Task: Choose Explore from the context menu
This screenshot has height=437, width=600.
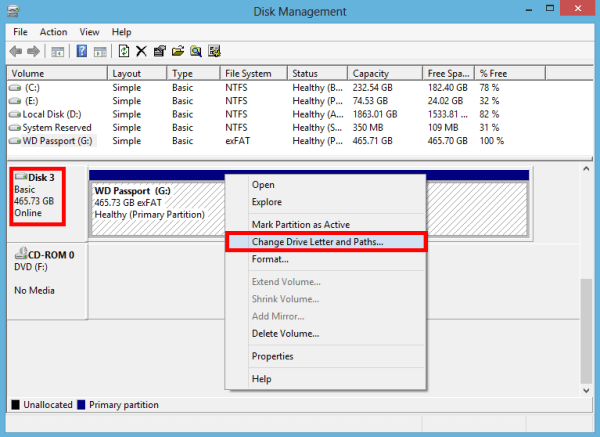Action: [x=326, y=202]
